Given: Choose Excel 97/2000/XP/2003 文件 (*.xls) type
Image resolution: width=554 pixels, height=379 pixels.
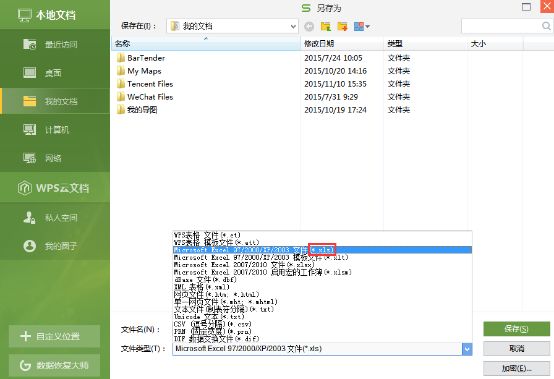Looking at the screenshot, I should [322, 250].
